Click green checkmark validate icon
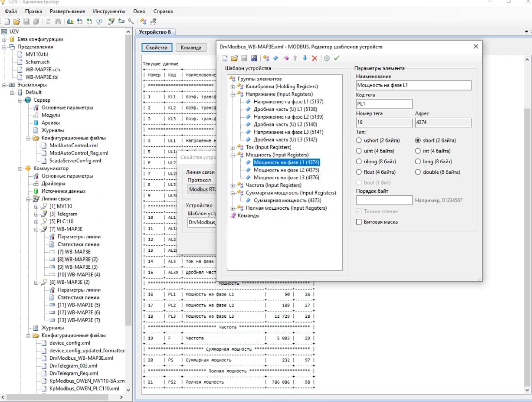This screenshot has height=402, width=532. coord(337,58)
